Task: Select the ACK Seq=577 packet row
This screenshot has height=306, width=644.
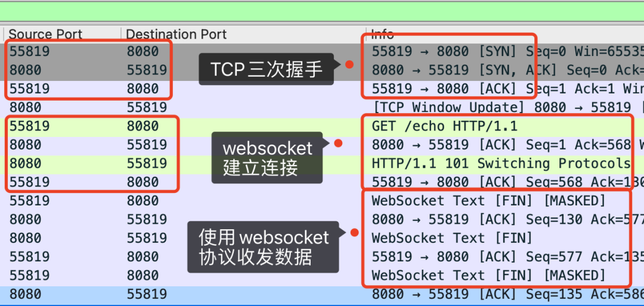Action: 322,257
